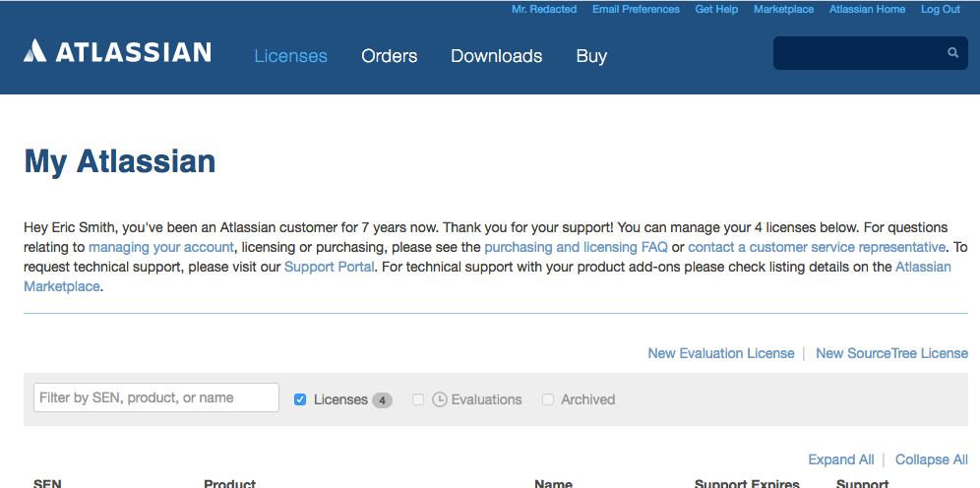Collapse all license rows
The height and width of the screenshot is (488, 980).
point(931,459)
